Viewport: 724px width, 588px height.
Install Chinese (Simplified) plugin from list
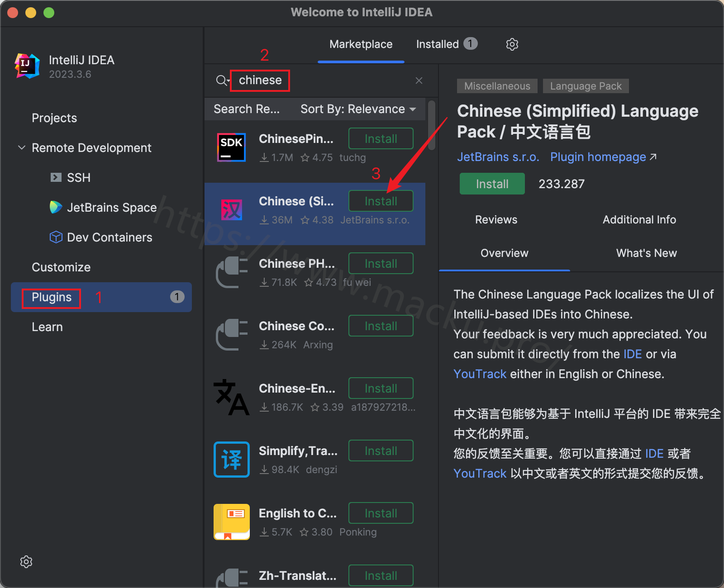coord(381,201)
